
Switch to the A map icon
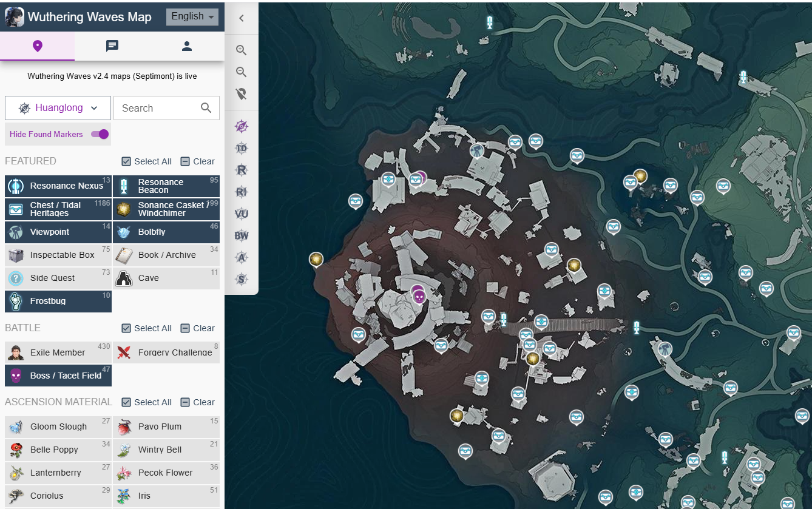click(x=242, y=257)
